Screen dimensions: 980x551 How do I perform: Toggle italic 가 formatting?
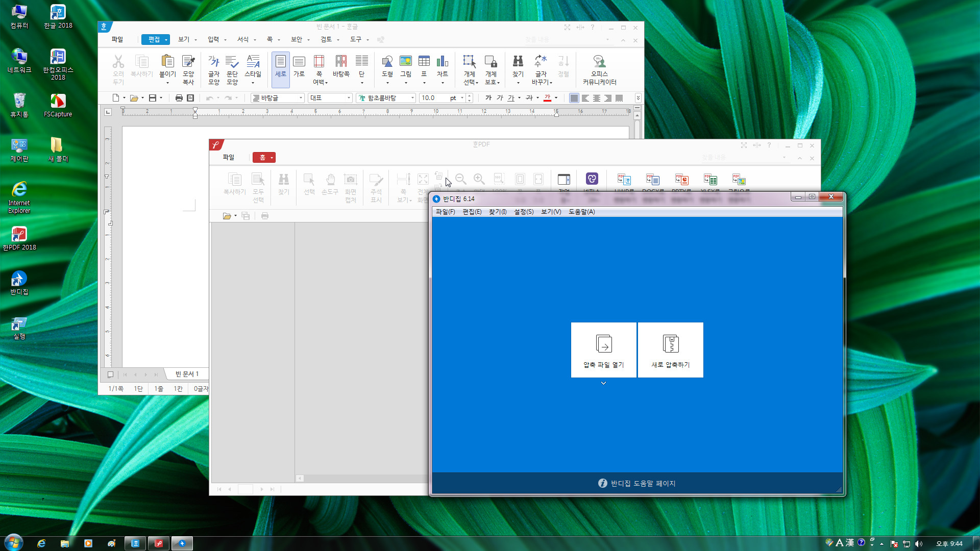coord(500,98)
